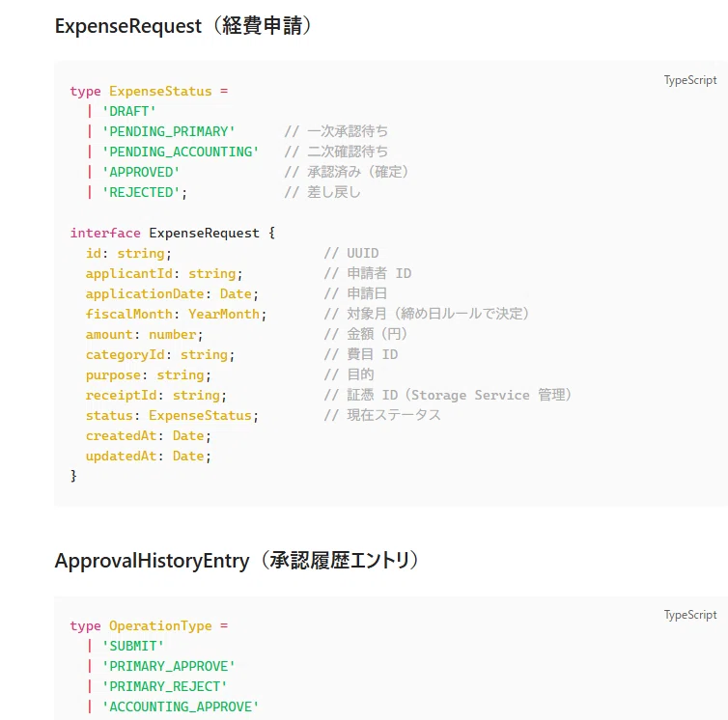Click the 'purpose: string;' field
Viewport: 728px width, 720px height.
pos(149,375)
